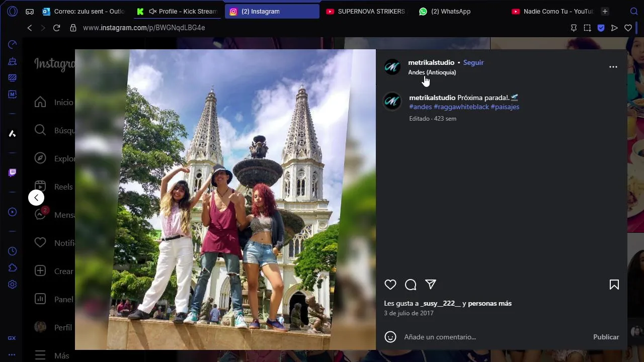Go to previous post with left arrow

(x=36, y=198)
